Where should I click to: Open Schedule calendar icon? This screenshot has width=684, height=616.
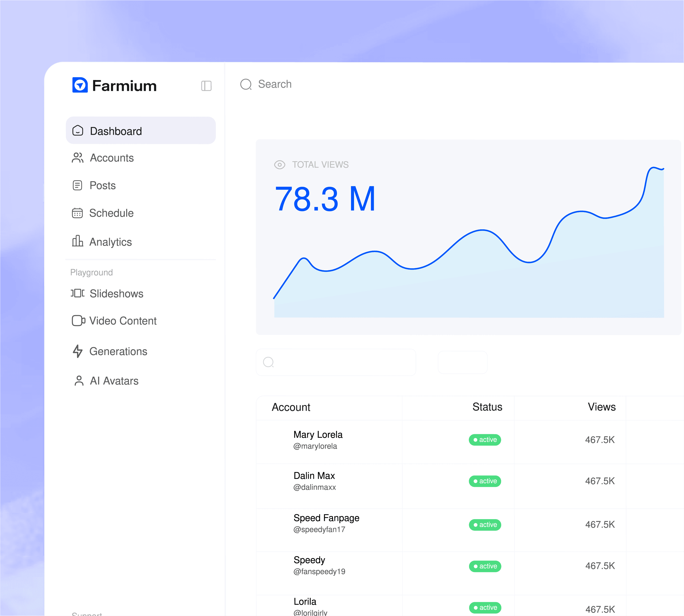pyautogui.click(x=77, y=213)
